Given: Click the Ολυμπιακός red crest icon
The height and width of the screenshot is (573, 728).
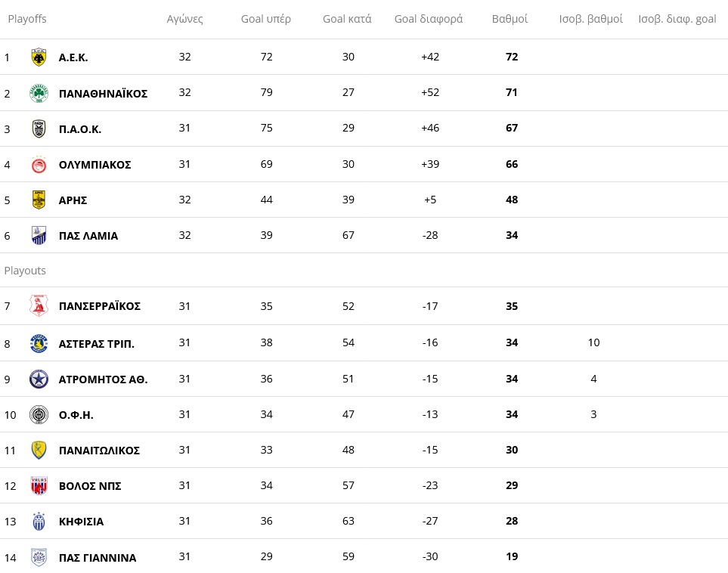Looking at the screenshot, I should [x=39, y=164].
